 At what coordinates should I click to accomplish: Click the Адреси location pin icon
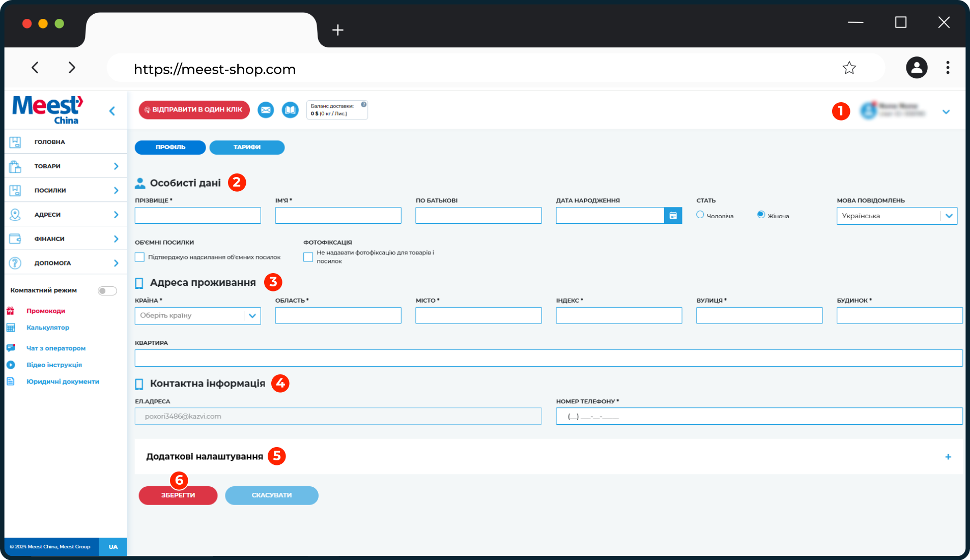[x=15, y=215]
